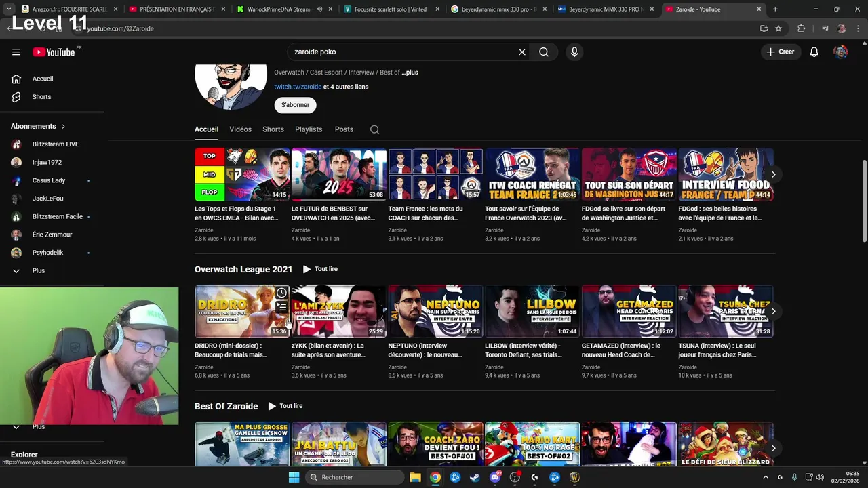Image resolution: width=868 pixels, height=488 pixels.
Task: Clear the search box with the X
Action: (522, 52)
